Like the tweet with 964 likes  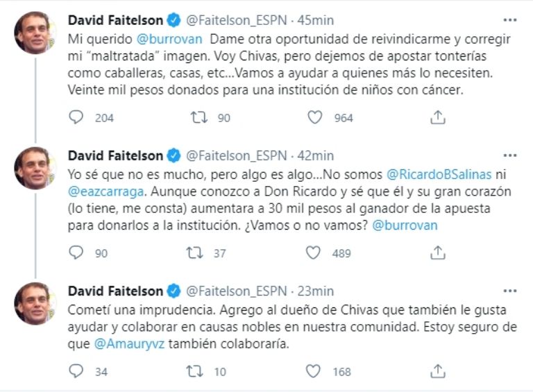[315, 118]
